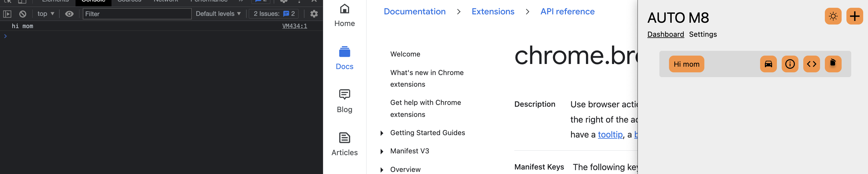Toggle light theme with sun icon
Viewport: 868px width, 174px height.
coord(833,16)
